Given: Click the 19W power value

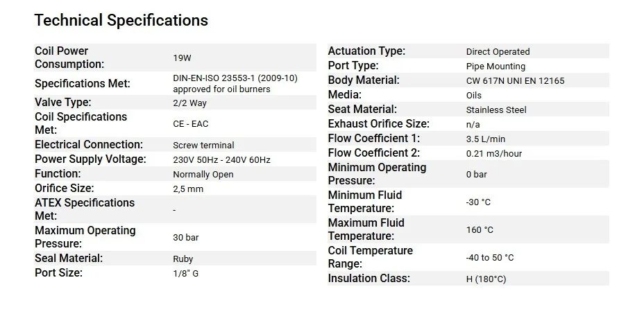Looking at the screenshot, I should pos(183,59).
